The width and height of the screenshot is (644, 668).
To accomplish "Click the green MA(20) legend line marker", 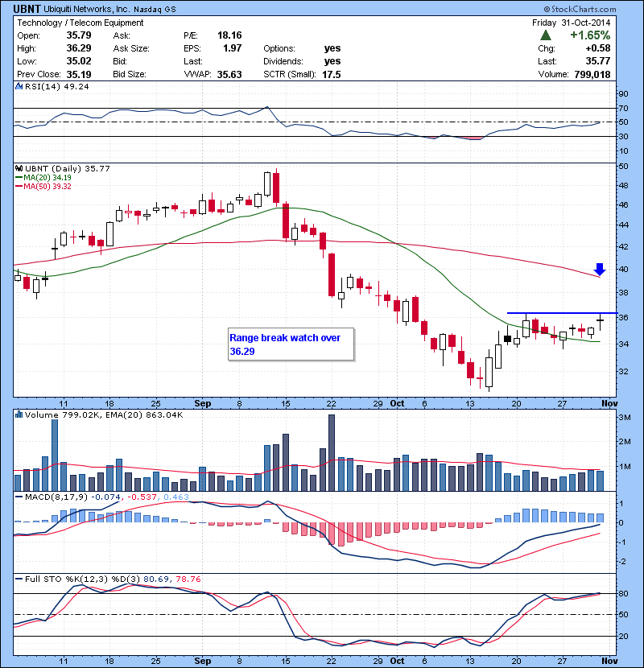I will point(19,178).
